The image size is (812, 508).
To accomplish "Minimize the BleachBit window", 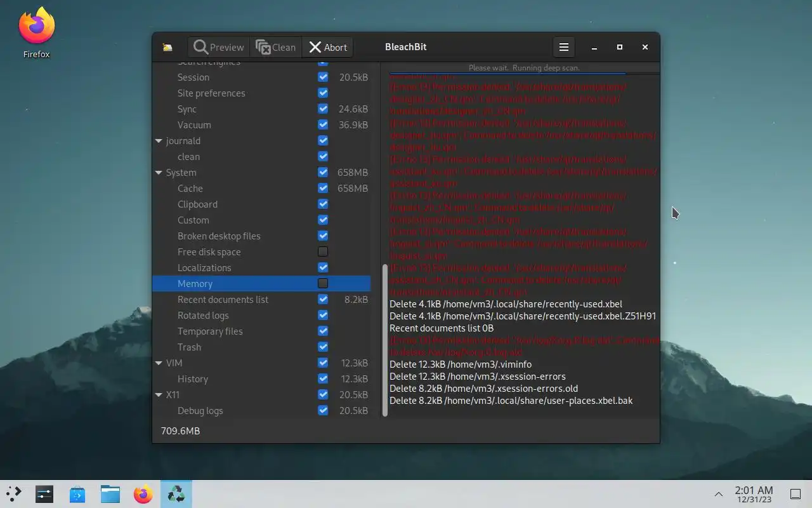I will [594, 47].
